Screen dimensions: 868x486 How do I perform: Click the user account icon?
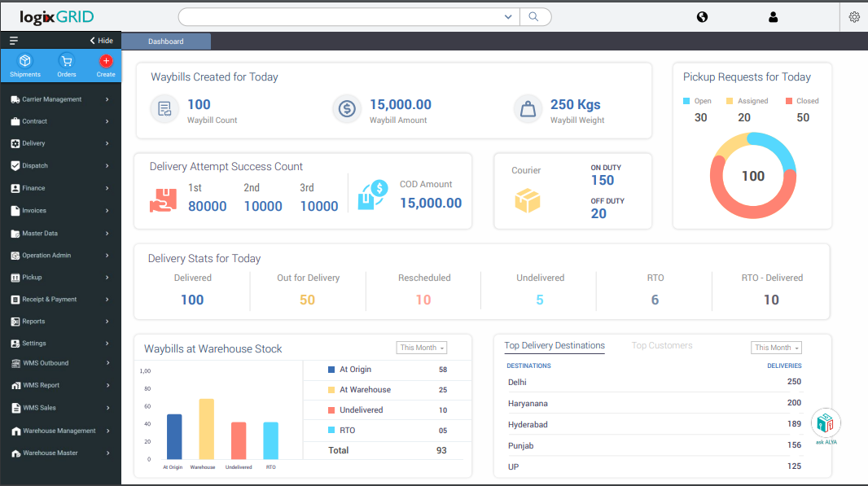click(x=772, y=16)
